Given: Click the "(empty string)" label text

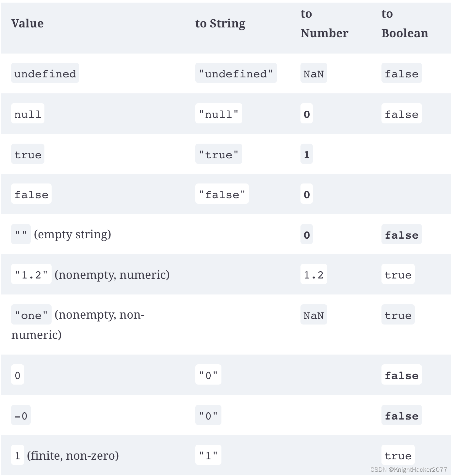Looking at the screenshot, I should 73,234.
